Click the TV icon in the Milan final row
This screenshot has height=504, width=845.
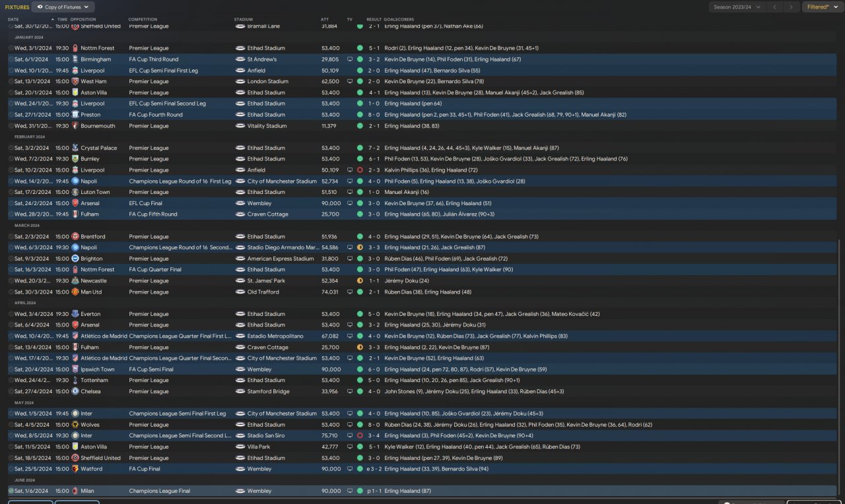[x=350, y=491]
